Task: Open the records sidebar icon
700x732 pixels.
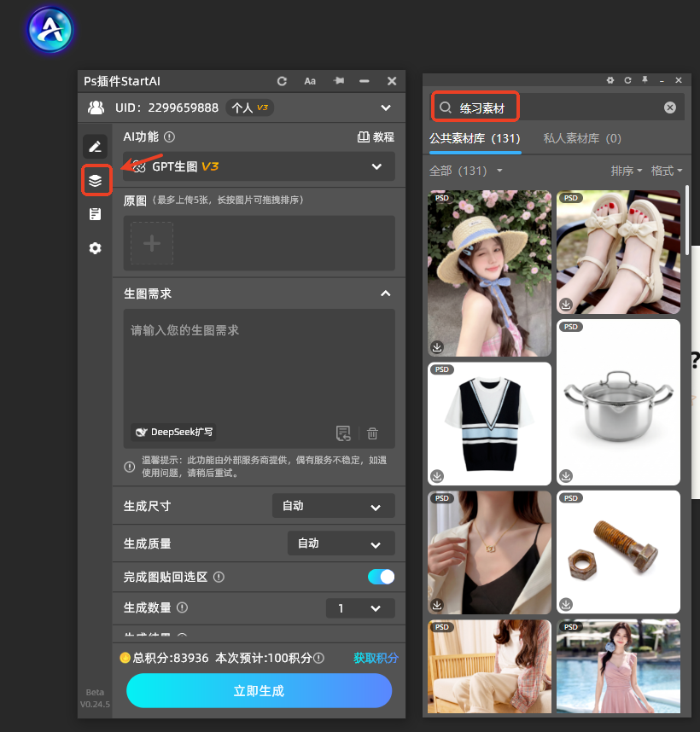Action: 96,214
